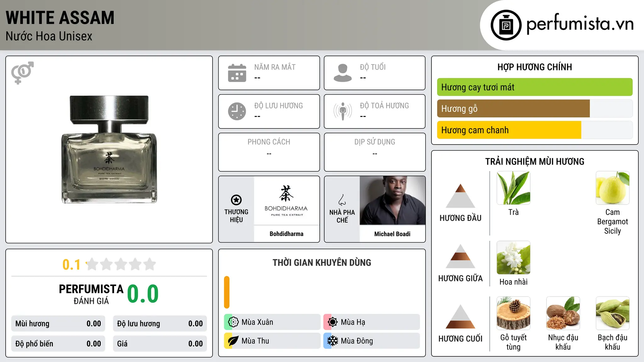
Task: Click the THỜI GIAN KHUYÊN DÙNG heading
Action: click(x=322, y=262)
